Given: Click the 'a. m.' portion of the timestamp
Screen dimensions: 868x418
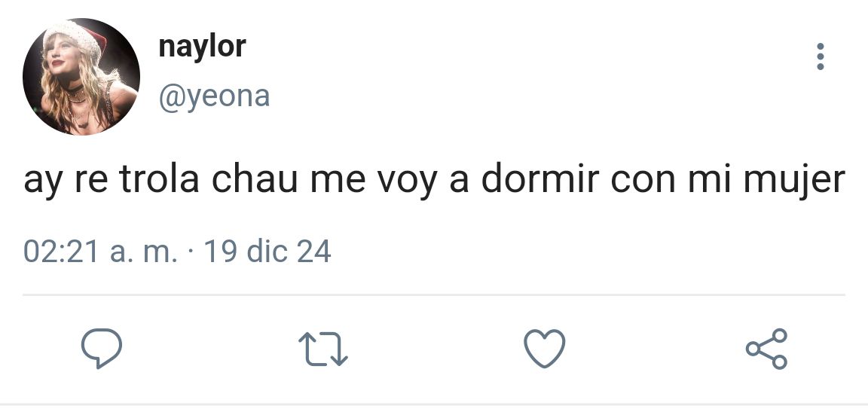Looking at the screenshot, I should (x=144, y=252).
